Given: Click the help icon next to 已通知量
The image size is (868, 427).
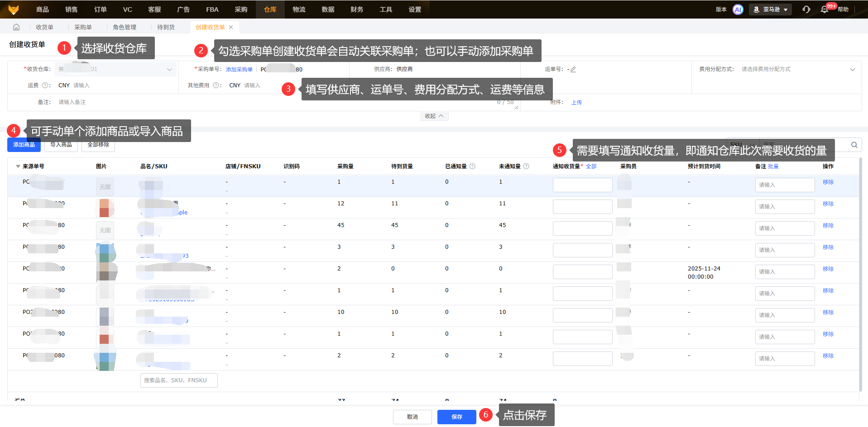Looking at the screenshot, I should tap(472, 166).
